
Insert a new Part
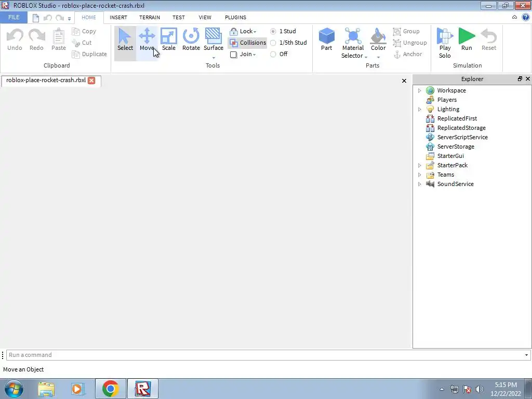(326, 39)
